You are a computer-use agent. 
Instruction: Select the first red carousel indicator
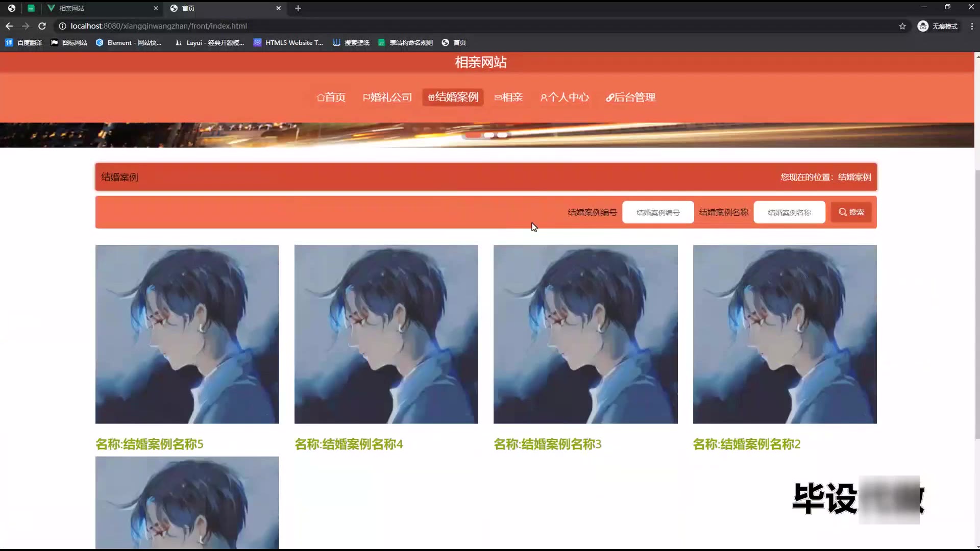click(473, 135)
